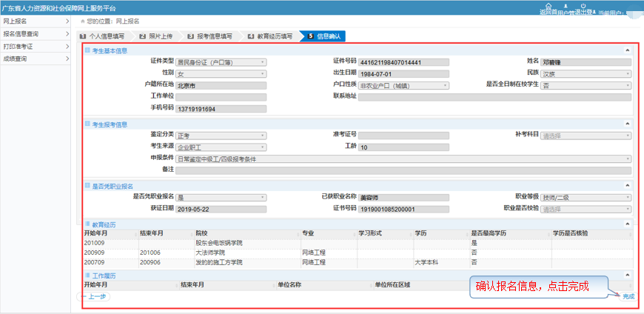
Task: Click the home icon 返回首页
Action: click(x=549, y=6)
